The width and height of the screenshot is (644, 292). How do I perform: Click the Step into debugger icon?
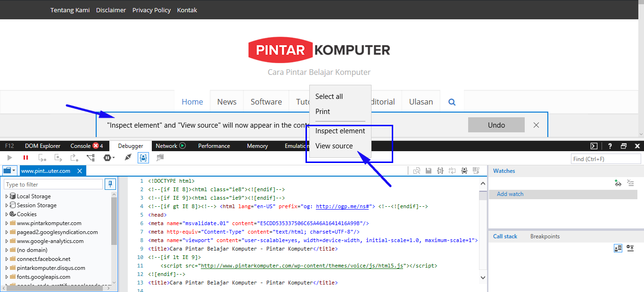tap(42, 158)
